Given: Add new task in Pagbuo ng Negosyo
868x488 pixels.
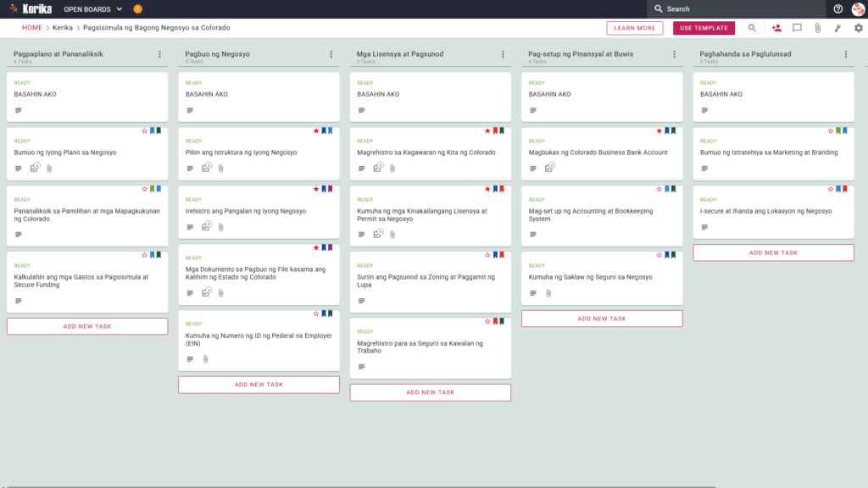Looking at the screenshot, I should [x=259, y=385].
